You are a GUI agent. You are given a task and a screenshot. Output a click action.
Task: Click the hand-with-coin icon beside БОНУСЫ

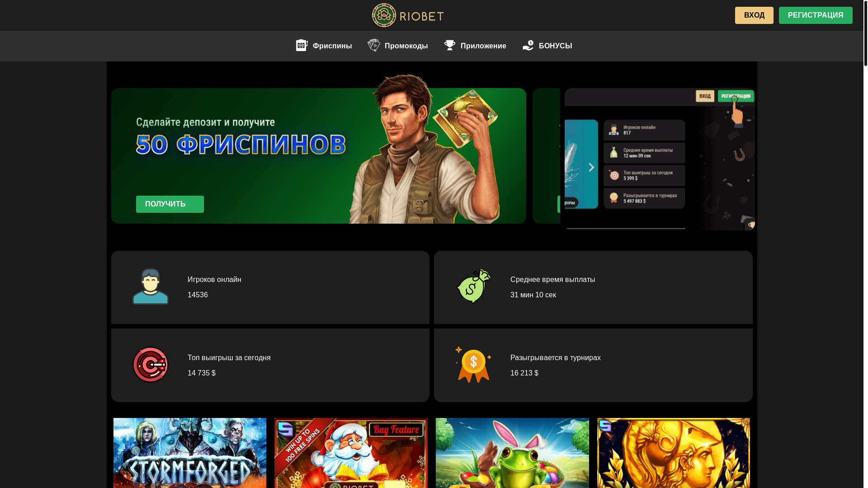(x=528, y=45)
